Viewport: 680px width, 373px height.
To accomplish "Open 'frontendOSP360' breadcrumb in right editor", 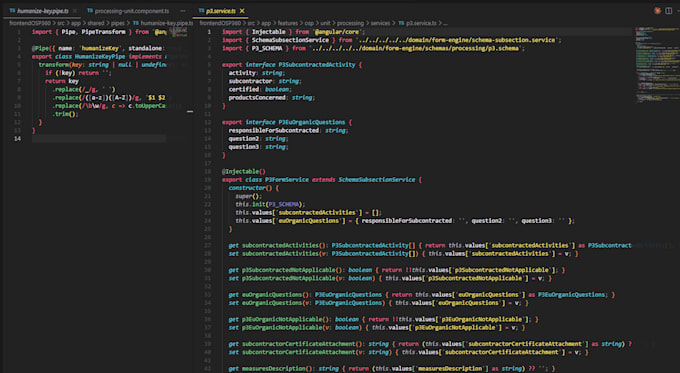I will pyautogui.click(x=220, y=23).
